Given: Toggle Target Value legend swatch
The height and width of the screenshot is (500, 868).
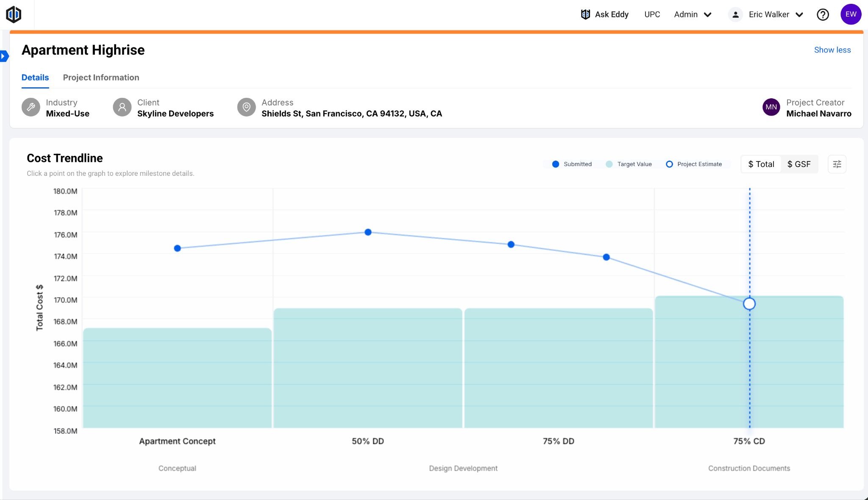Looking at the screenshot, I should (609, 164).
